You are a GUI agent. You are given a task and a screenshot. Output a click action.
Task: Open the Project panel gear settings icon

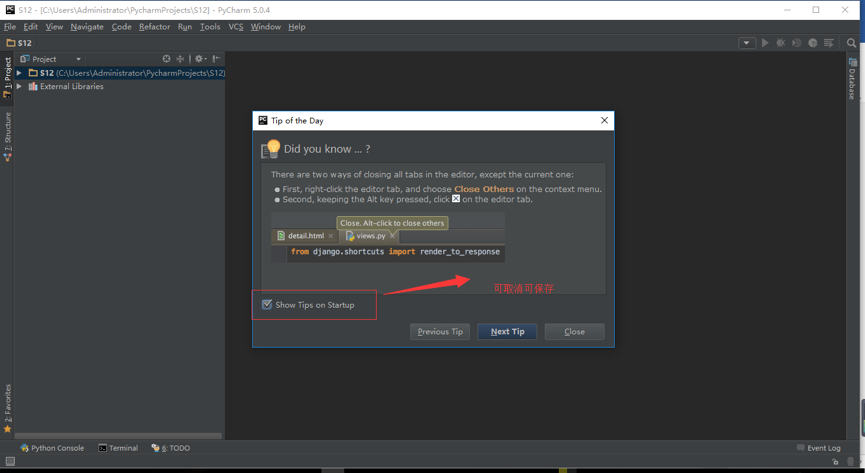(200, 59)
